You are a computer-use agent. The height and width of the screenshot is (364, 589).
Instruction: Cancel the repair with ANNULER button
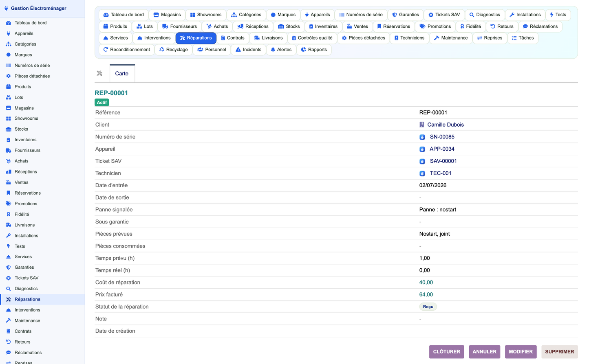point(484,352)
